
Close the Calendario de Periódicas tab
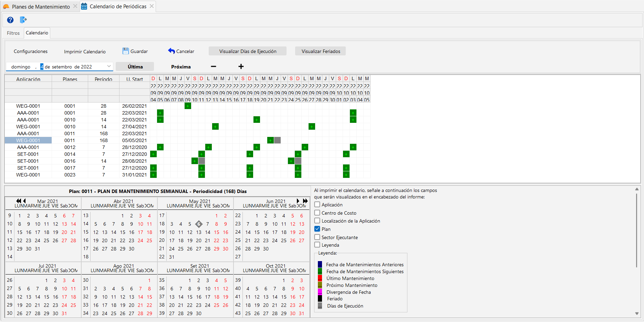(152, 6)
